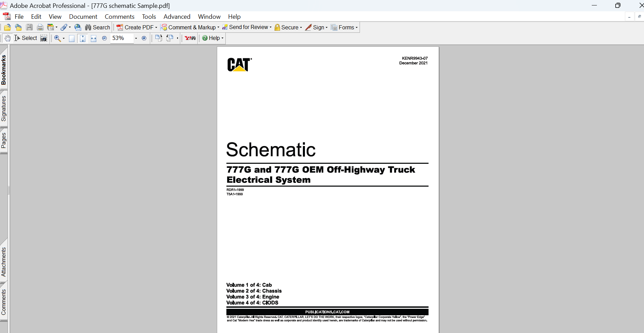
Task: Click the Attach file paperclip icon
Action: tap(64, 27)
